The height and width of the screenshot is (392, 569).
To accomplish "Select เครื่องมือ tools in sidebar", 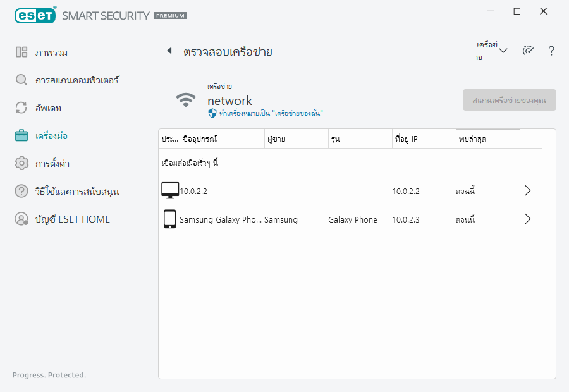I will point(51,136).
